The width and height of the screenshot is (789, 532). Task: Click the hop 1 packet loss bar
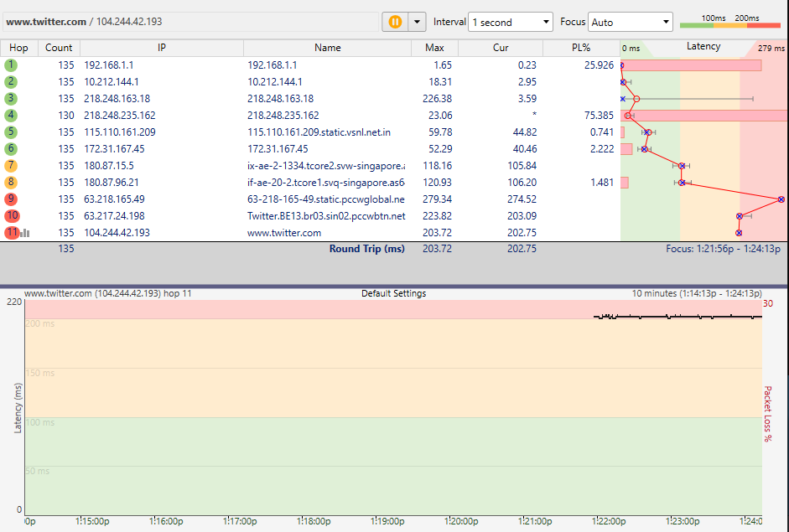(691, 65)
